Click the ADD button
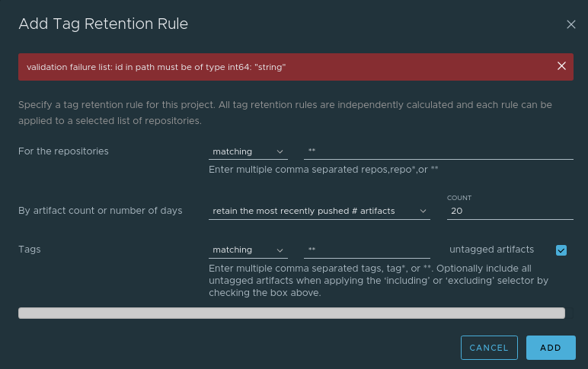This screenshot has width=588, height=369. [x=551, y=348]
